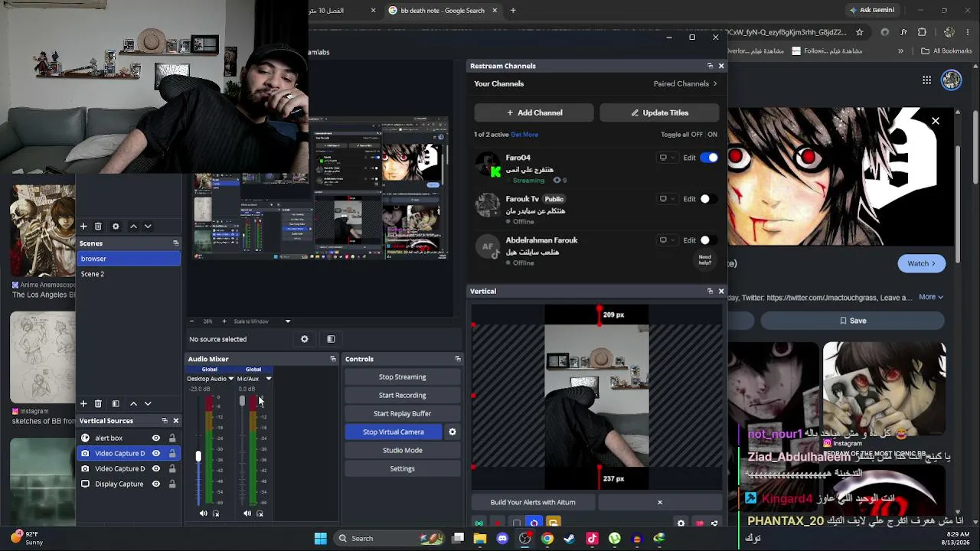Open Desktop Audio dropdown arrow

[x=230, y=379]
